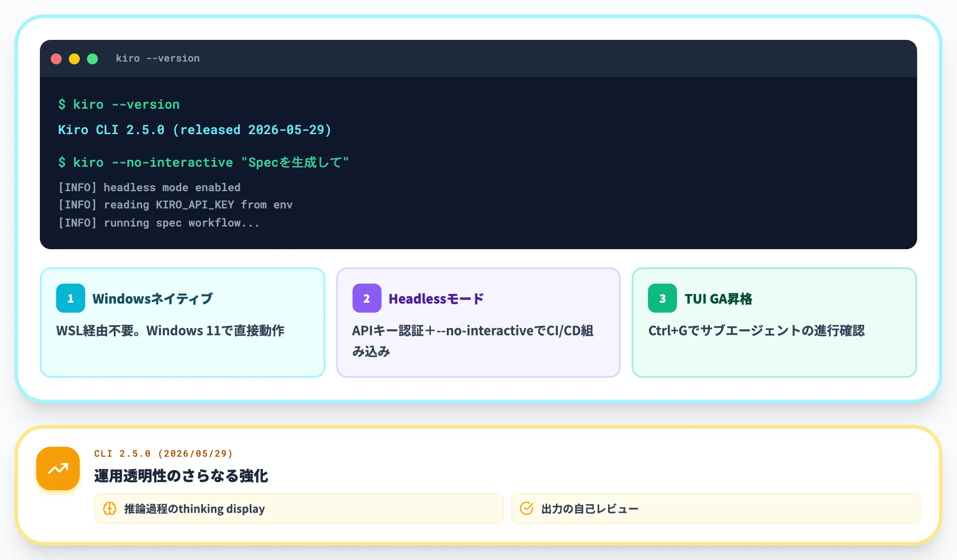Click the 'Windowsネイティブ' card heading
957x560 pixels.
tap(153, 299)
